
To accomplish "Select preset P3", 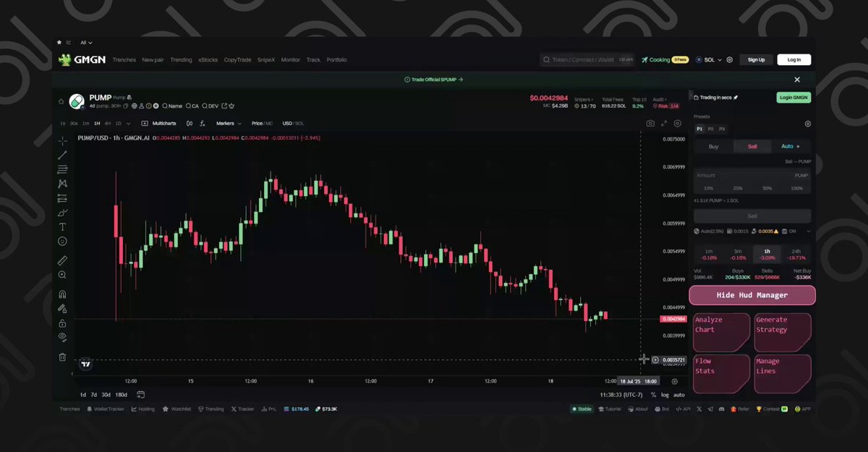I will tap(722, 129).
